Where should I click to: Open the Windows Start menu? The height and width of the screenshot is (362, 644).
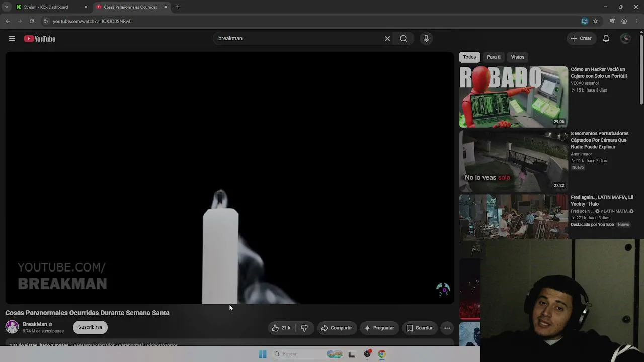pyautogui.click(x=262, y=354)
